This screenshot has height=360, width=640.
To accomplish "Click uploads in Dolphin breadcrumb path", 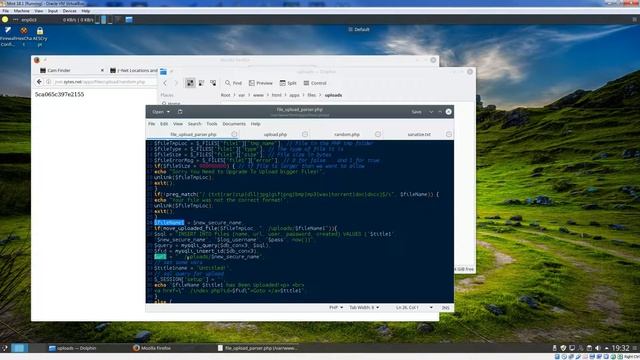I will coord(333,95).
